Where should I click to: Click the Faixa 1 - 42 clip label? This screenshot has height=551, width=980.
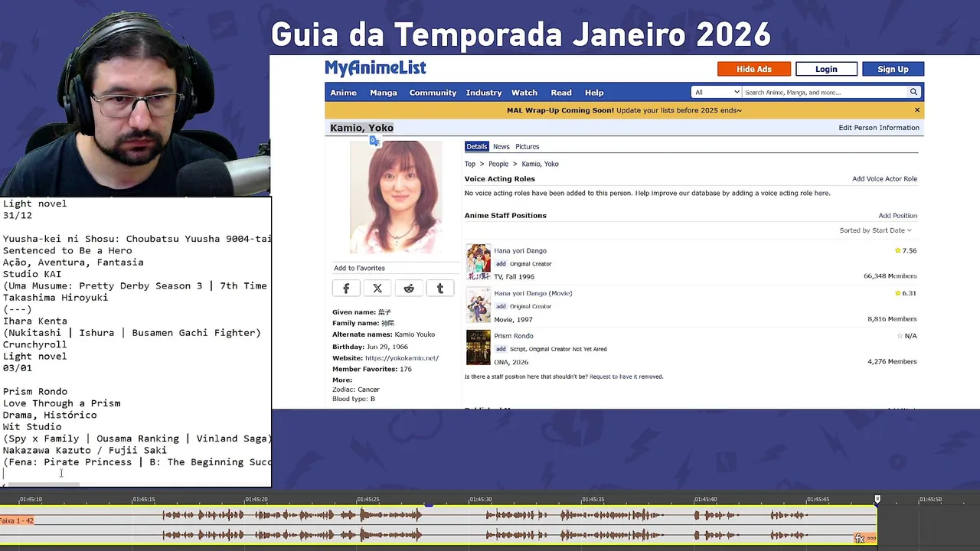point(17,520)
